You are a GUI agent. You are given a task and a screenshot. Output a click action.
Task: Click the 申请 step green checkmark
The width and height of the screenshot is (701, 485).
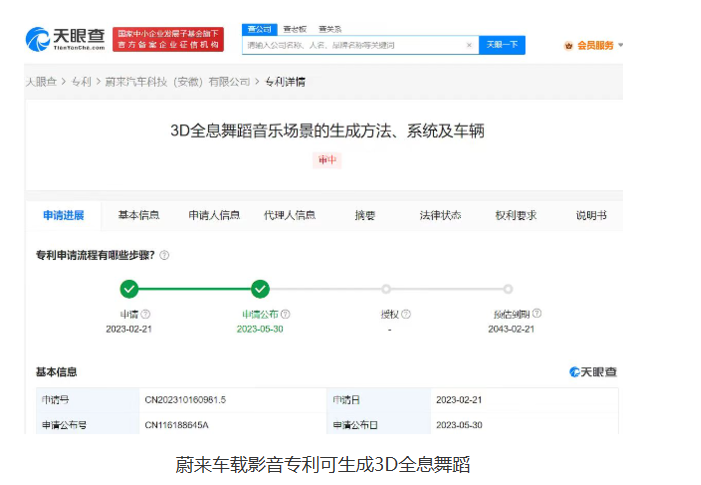[129, 289]
